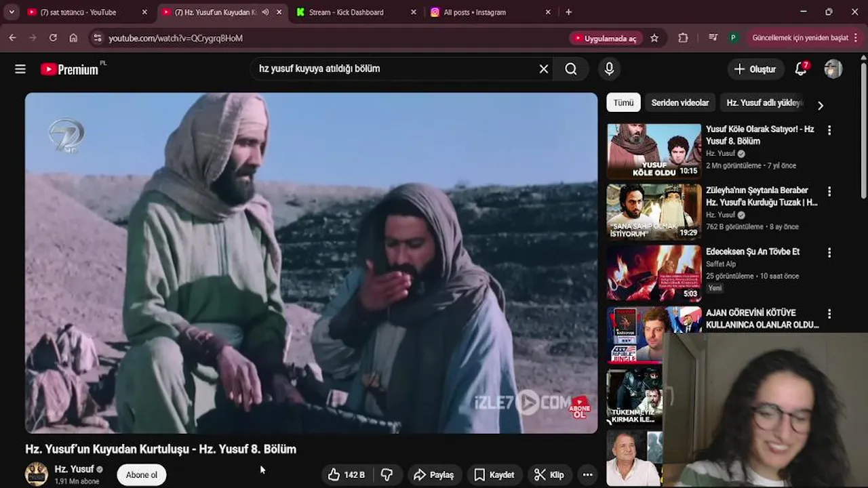Select the Seriden videolar filter chip

pos(680,103)
